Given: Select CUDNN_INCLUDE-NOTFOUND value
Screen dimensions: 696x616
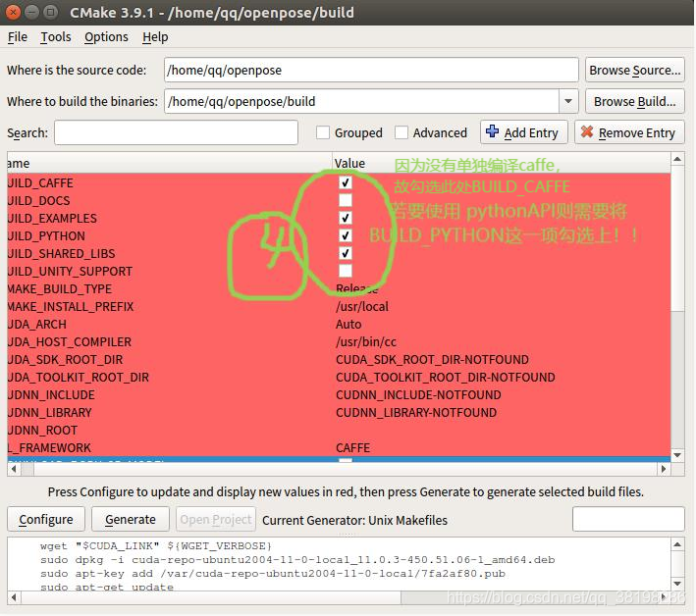Looking at the screenshot, I should pos(418,395).
